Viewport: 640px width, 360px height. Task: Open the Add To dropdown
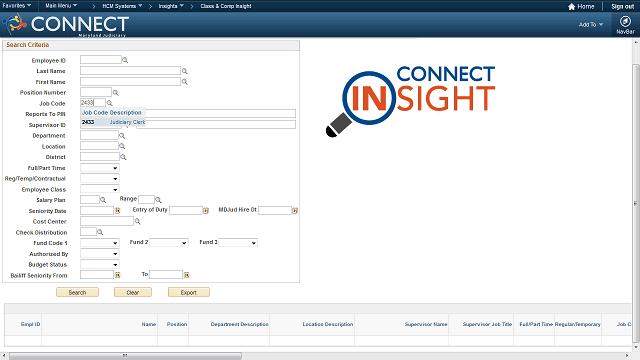tap(591, 24)
